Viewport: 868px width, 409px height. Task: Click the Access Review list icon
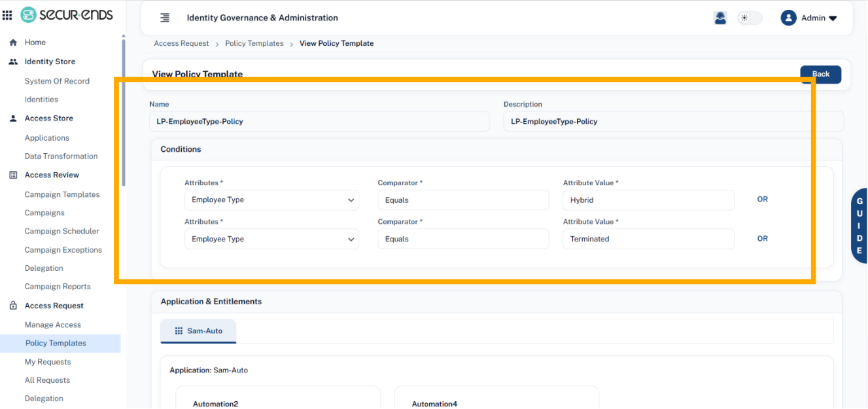13,175
